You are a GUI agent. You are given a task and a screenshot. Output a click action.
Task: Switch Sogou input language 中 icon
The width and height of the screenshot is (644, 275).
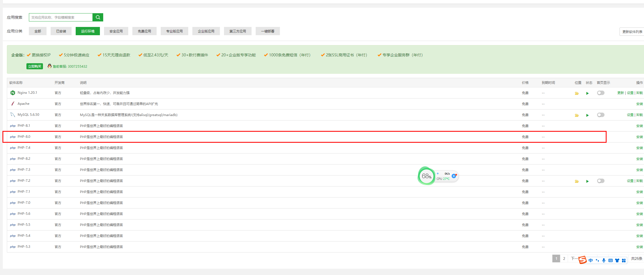[x=591, y=260]
